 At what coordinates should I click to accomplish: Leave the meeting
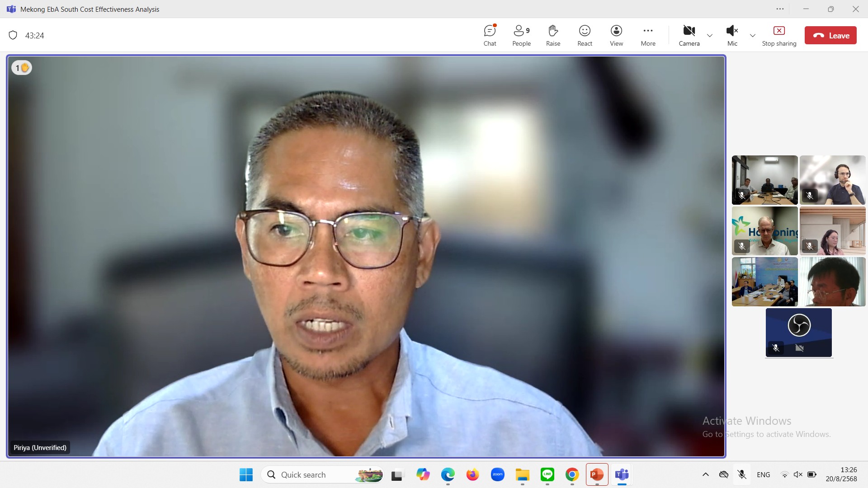(x=830, y=35)
